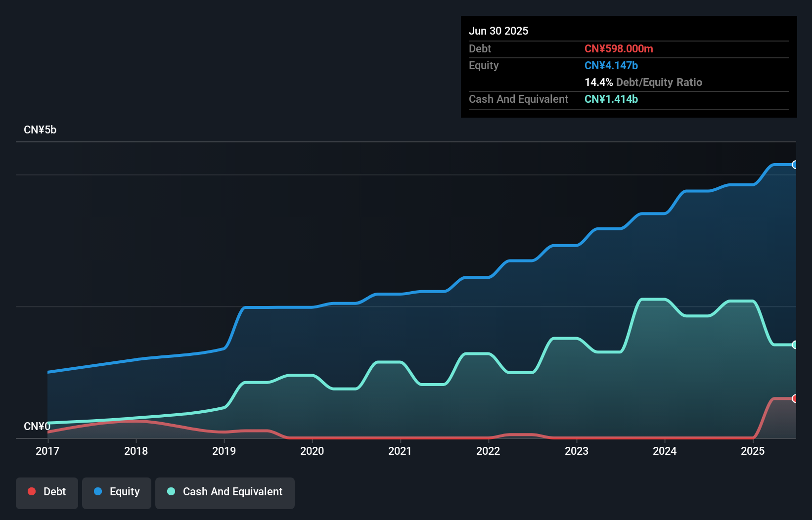Select the 2024 label on the timeline
The width and height of the screenshot is (812, 520).
(665, 451)
